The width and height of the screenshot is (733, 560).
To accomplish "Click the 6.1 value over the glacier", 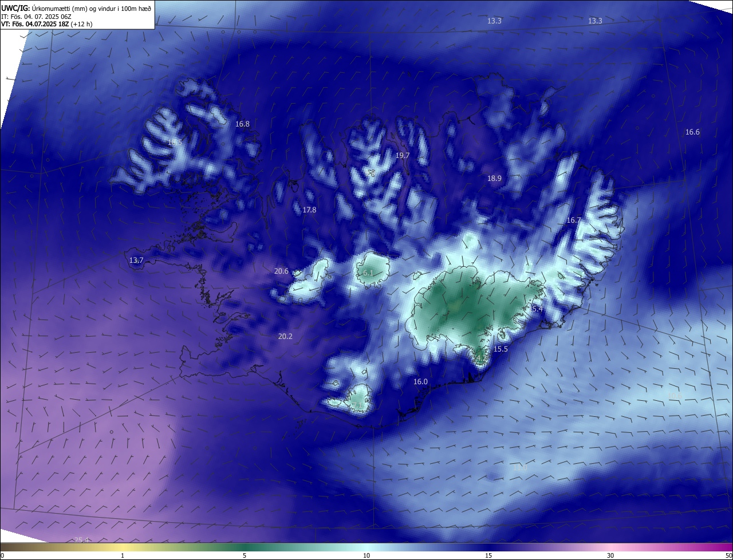I will 368,273.
